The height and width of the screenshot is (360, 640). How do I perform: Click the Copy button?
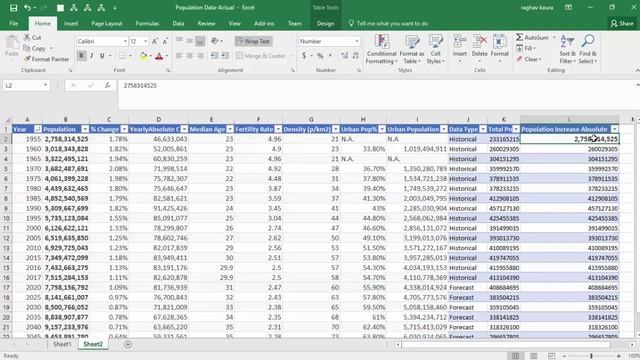38,48
